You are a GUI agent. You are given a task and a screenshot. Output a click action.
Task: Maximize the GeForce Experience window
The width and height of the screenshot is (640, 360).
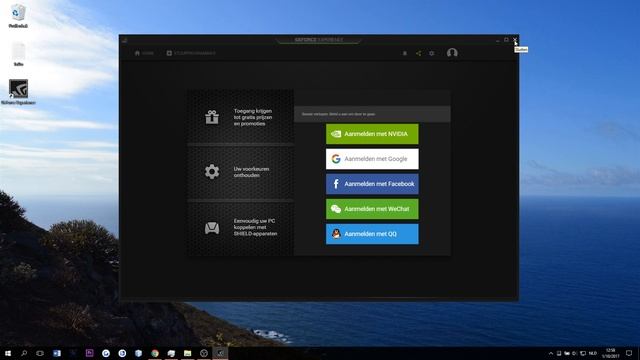coord(506,40)
